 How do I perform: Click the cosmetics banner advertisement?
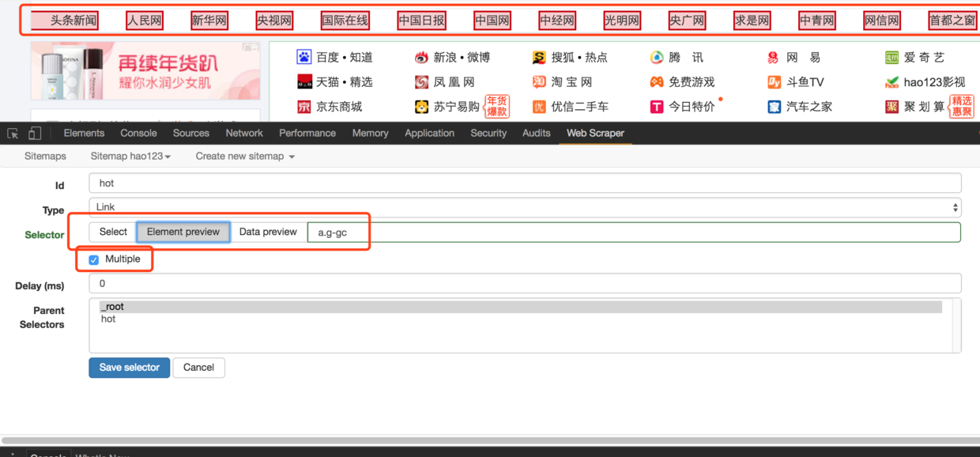(x=145, y=71)
